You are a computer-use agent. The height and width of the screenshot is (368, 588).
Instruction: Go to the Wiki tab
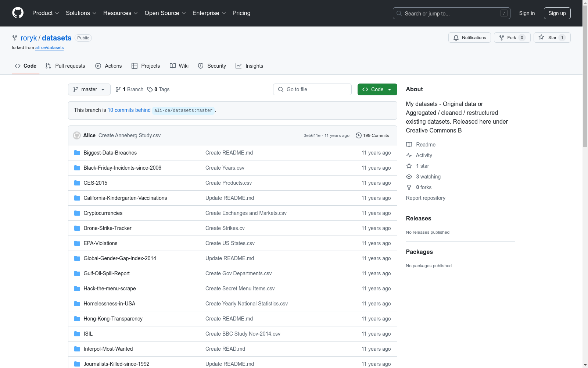(x=179, y=66)
